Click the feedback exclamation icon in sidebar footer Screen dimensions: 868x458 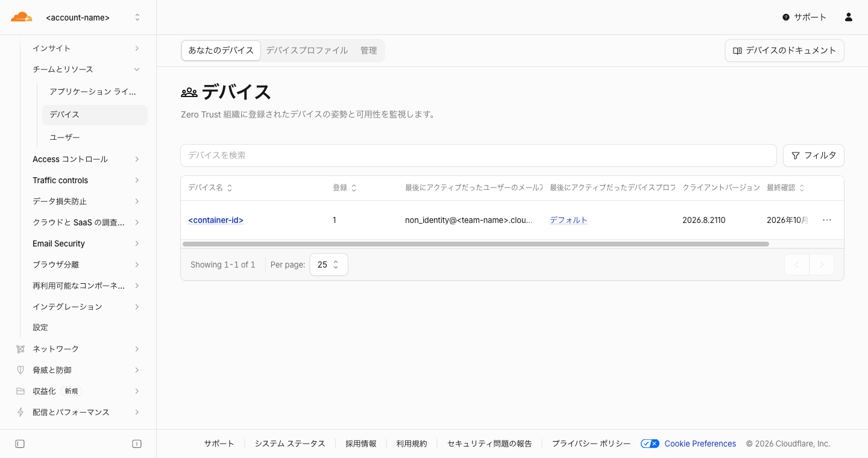pos(137,444)
